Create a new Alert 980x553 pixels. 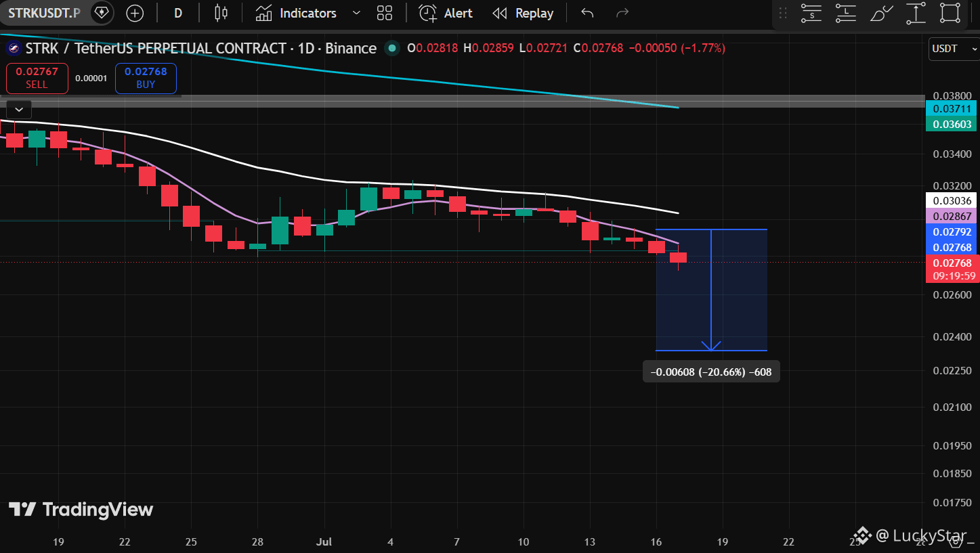tap(446, 13)
